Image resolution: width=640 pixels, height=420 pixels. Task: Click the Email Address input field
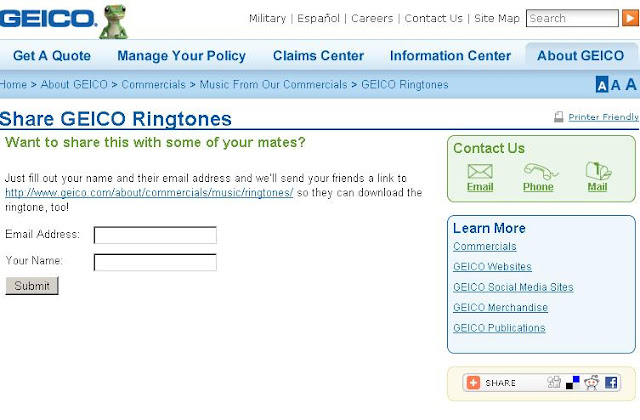(x=155, y=235)
